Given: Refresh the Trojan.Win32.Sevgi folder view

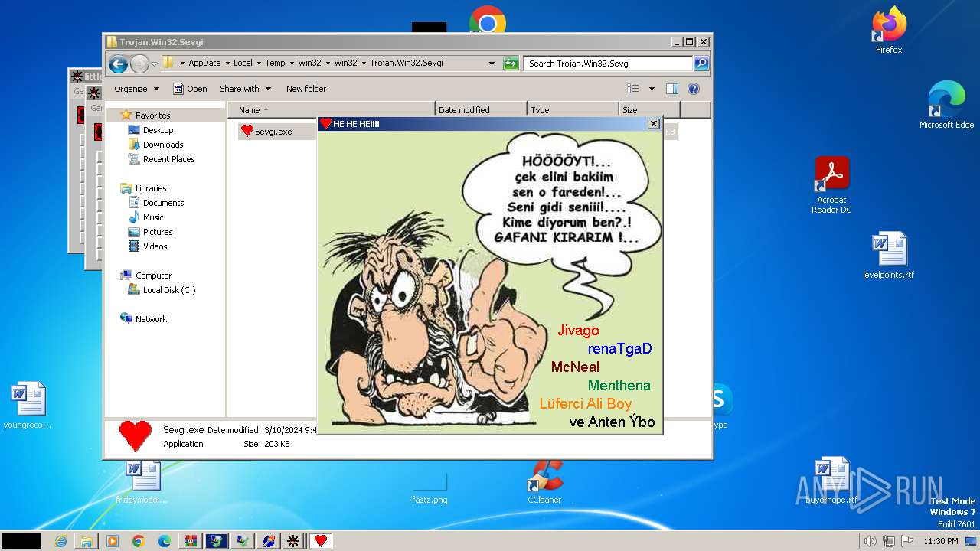Looking at the screenshot, I should 511,64.
